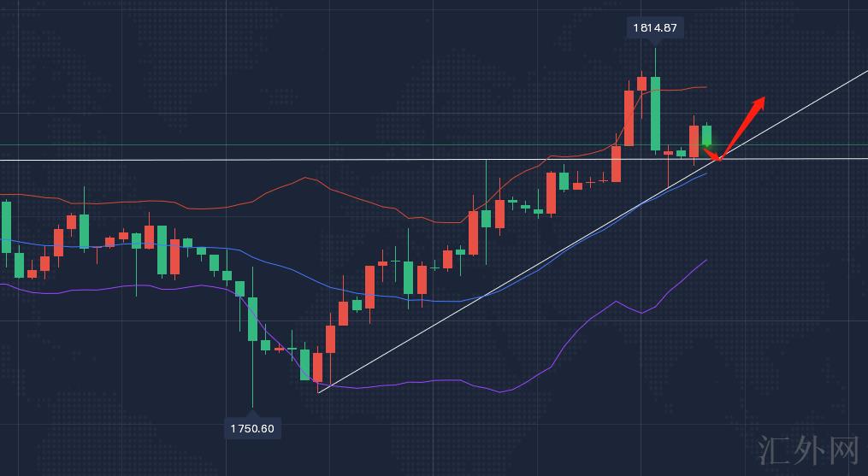Viewport: 868px width, 476px height.
Task: Select the tall green candle under 1814.87
Action: coord(655,113)
